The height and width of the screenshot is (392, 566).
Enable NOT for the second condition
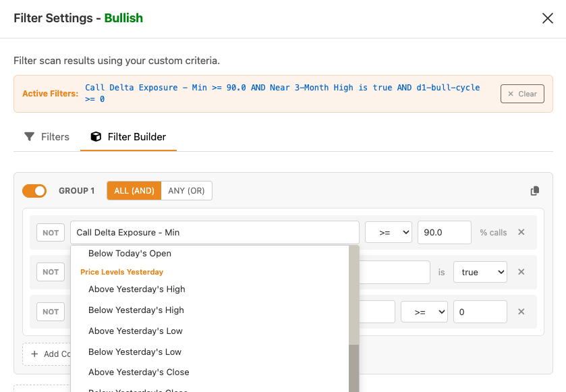coord(51,272)
